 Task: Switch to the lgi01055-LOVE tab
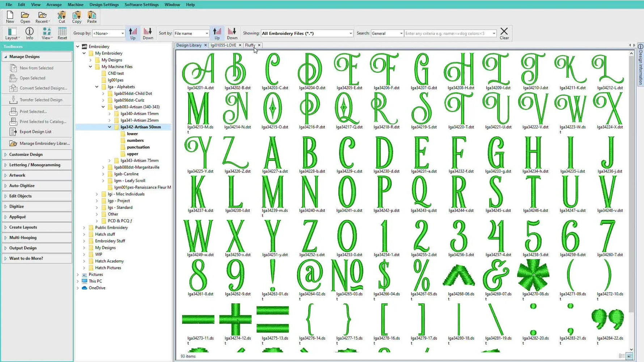[x=223, y=45]
